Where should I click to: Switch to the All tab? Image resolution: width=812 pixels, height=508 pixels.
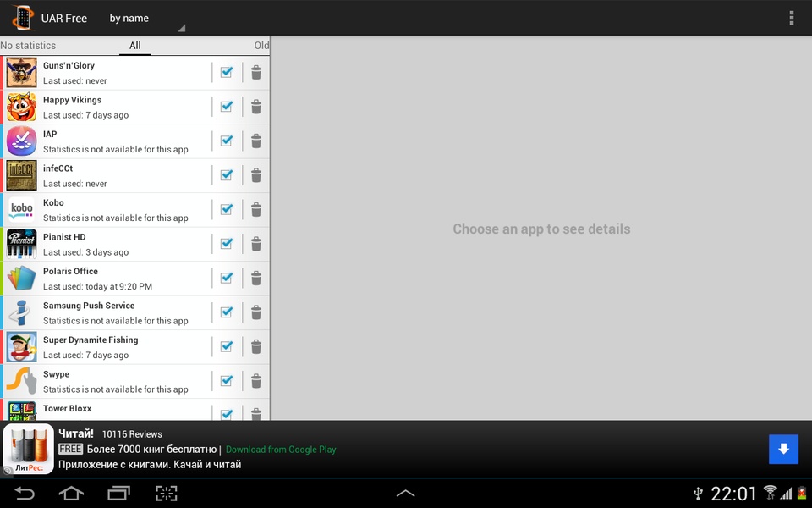(135, 46)
